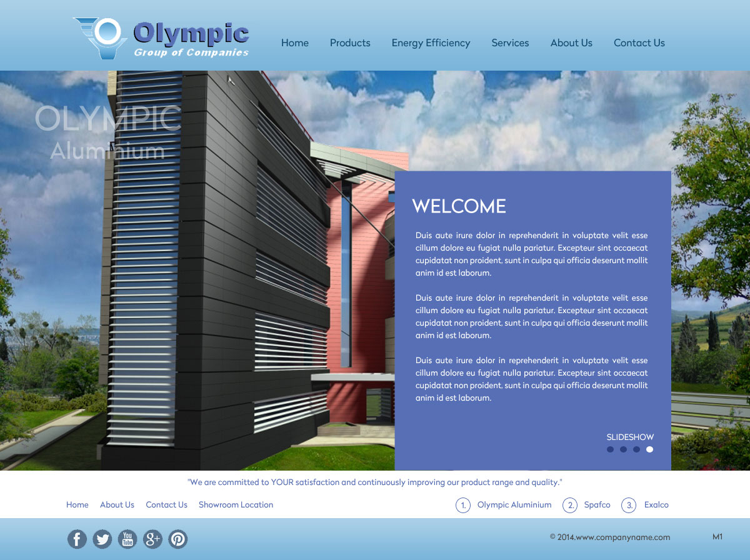Click the SLIDESHOW label

630,437
